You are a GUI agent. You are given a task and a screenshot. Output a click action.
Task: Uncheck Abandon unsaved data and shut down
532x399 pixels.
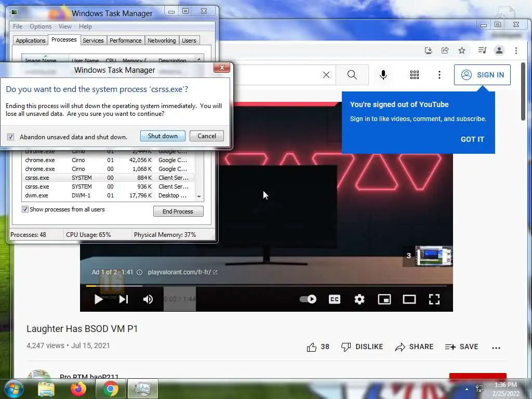[x=10, y=137]
